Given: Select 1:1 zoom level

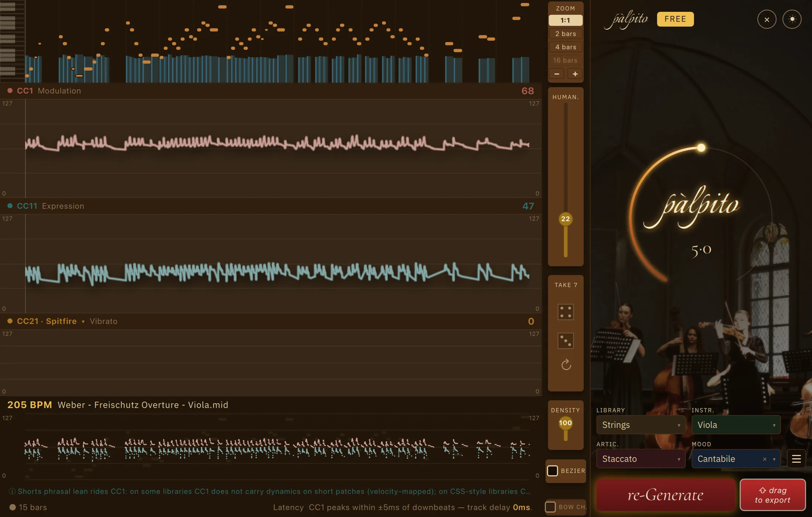Looking at the screenshot, I should point(565,20).
